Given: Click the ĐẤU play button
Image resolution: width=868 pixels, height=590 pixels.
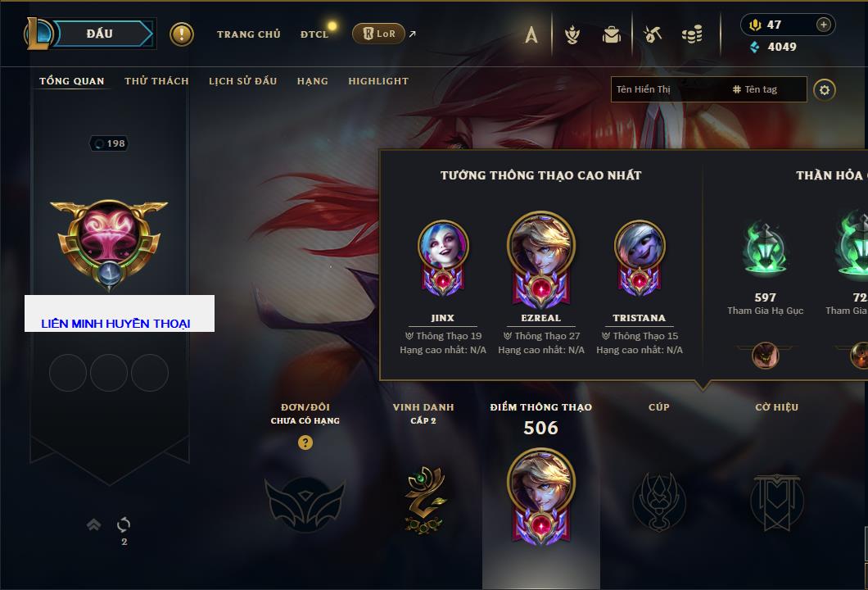Looking at the screenshot, I should pos(100,34).
